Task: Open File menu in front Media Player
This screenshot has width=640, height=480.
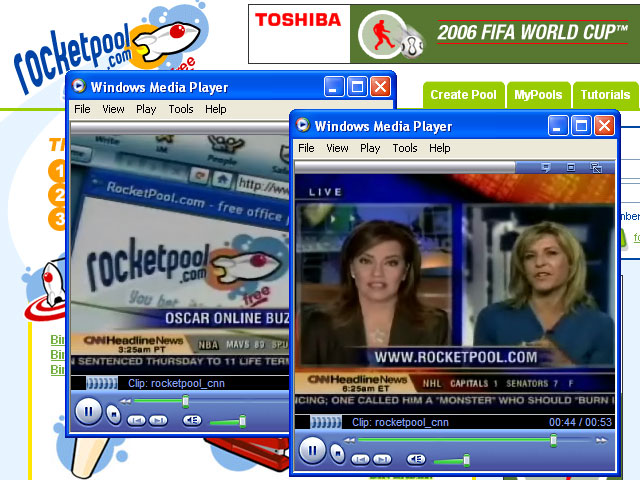Action: click(x=306, y=148)
